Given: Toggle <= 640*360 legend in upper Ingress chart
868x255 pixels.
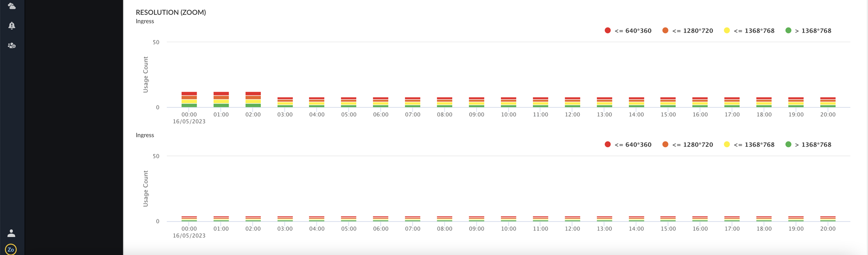Looking at the screenshot, I should click(628, 30).
